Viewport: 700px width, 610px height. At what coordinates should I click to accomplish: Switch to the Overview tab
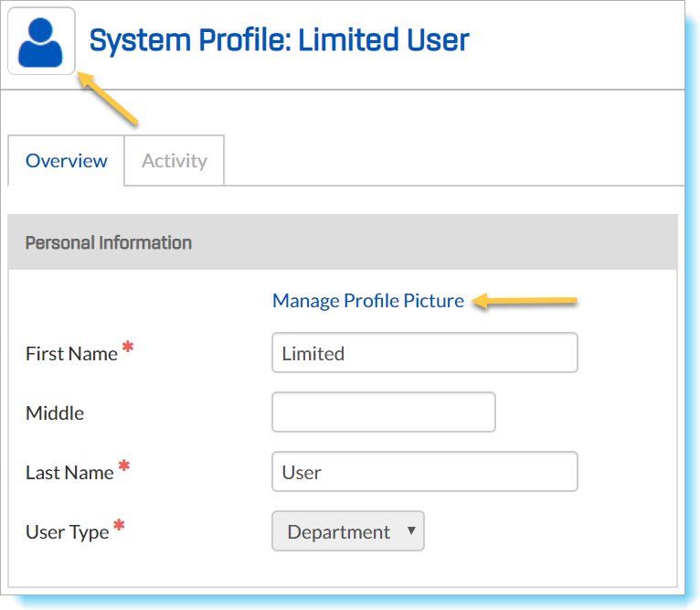pyautogui.click(x=66, y=160)
